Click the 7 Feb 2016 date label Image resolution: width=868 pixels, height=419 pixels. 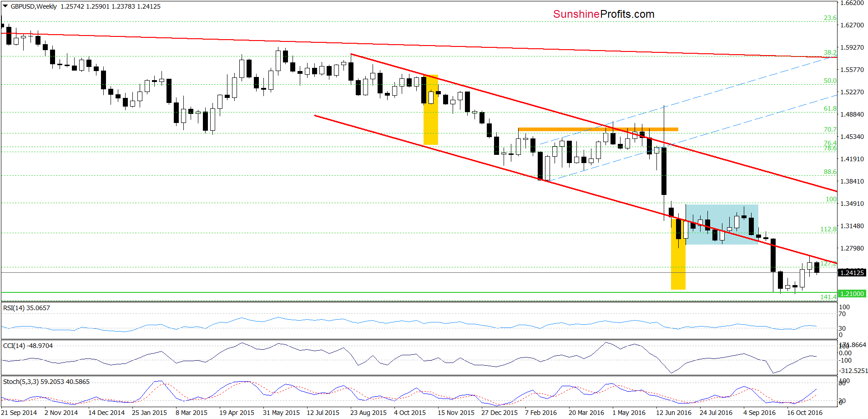coord(541,413)
